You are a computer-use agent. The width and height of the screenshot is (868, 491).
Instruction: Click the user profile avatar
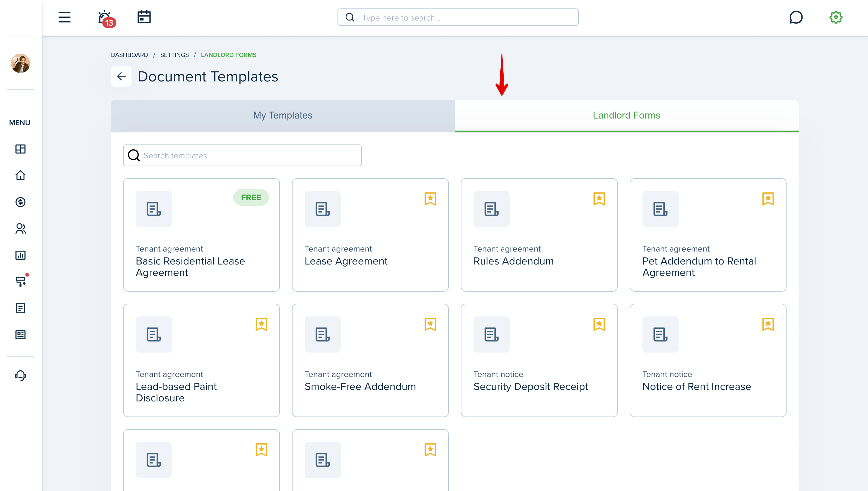(21, 63)
